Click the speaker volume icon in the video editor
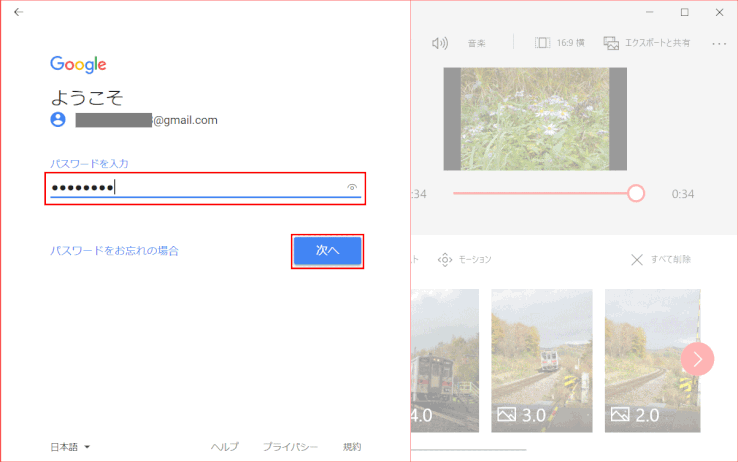The width and height of the screenshot is (738, 462). click(440, 43)
